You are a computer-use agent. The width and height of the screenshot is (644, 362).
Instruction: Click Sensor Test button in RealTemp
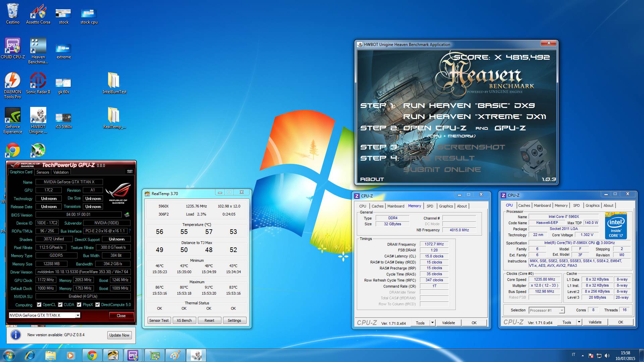(x=159, y=320)
